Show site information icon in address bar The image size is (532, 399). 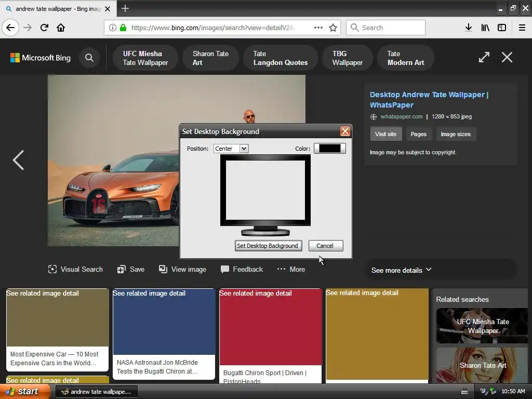pos(113,28)
